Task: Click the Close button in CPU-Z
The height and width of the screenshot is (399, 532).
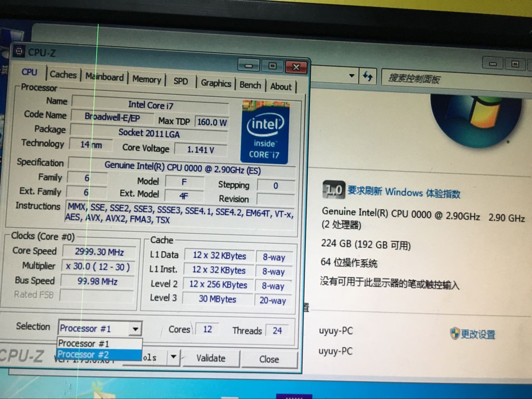Action: pyautogui.click(x=269, y=359)
